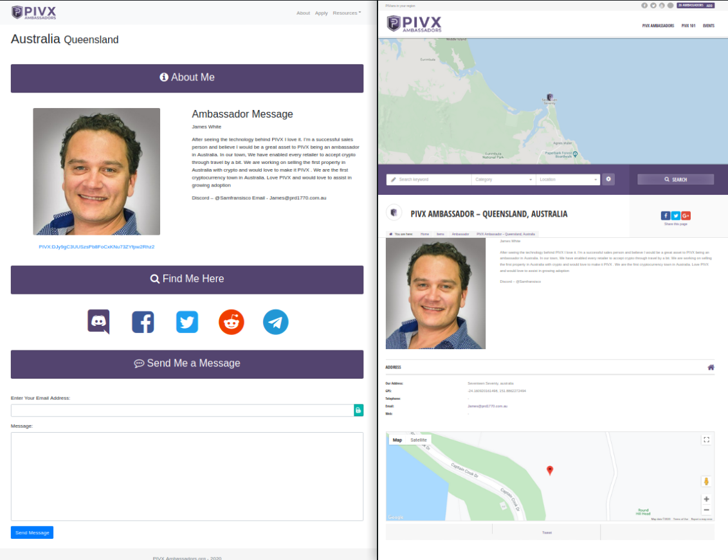The image size is (728, 560).
Task: Open Events menu item
Action: pos(709,26)
